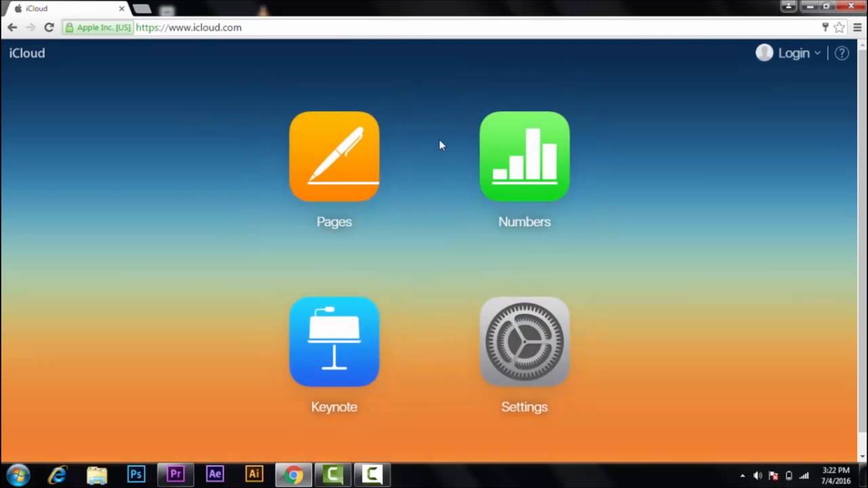Open the Numbers app icon
The height and width of the screenshot is (488, 868).
524,157
